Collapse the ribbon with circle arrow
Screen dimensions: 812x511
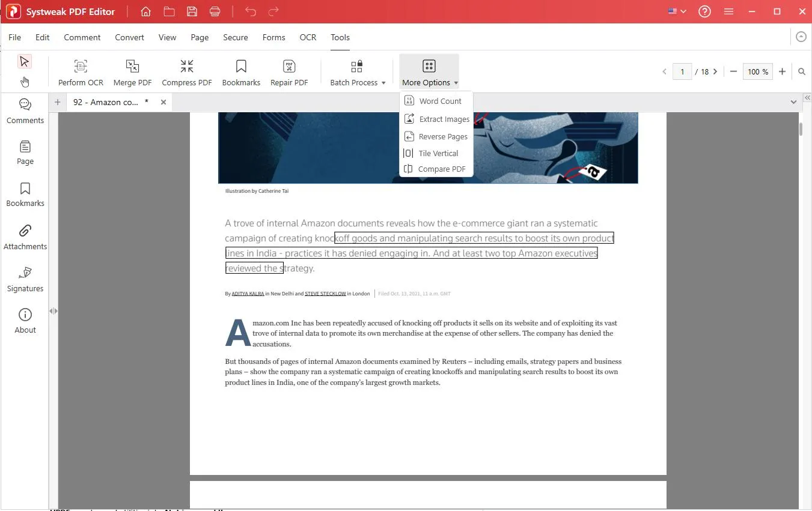coord(801,37)
